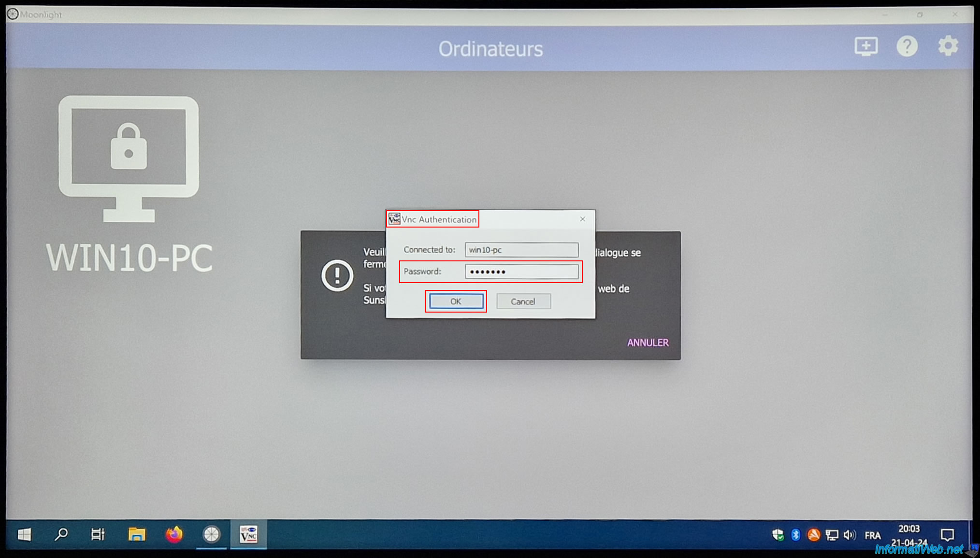Click OK in Vnc Authentication dialog

456,301
